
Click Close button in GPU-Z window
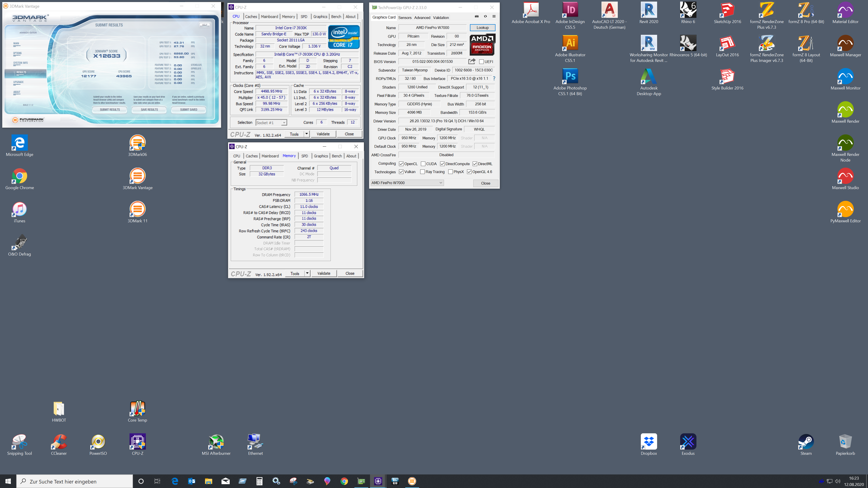[x=486, y=183]
